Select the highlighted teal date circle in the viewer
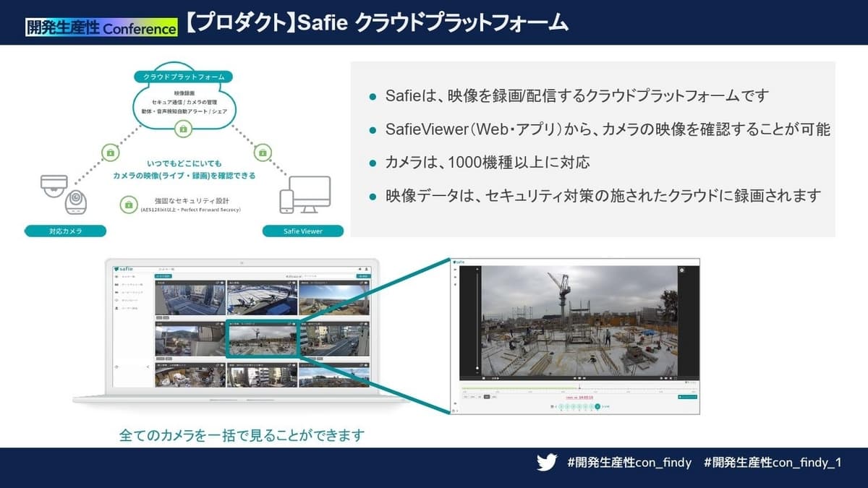The width and height of the screenshot is (868, 488). [x=597, y=407]
